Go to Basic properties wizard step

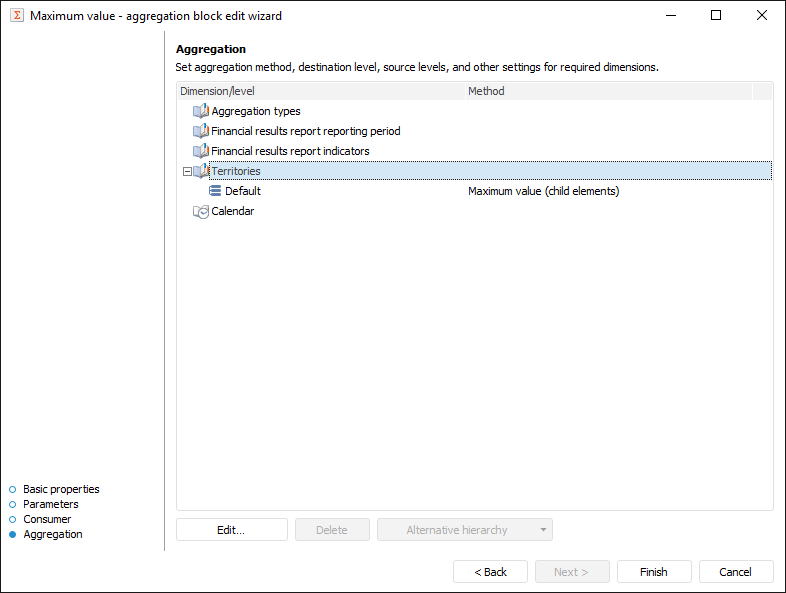coord(61,489)
